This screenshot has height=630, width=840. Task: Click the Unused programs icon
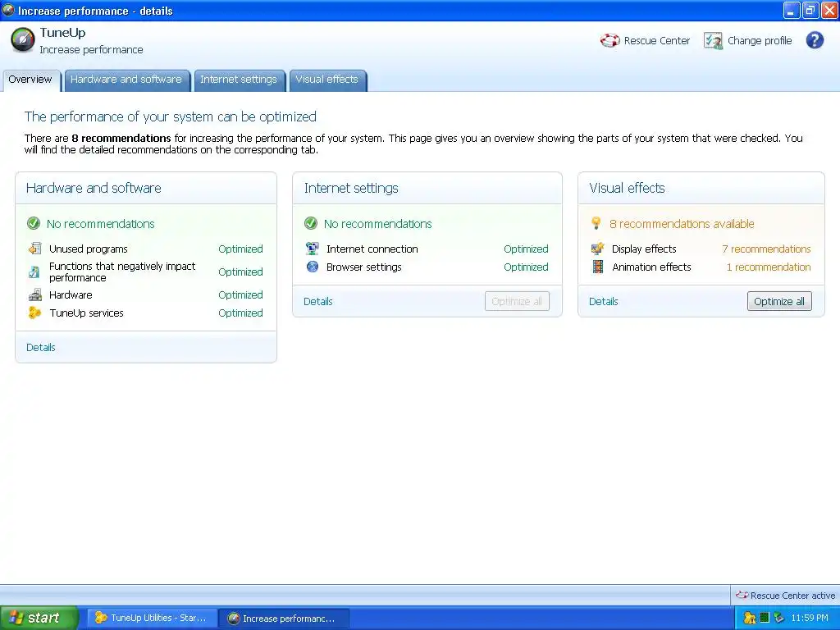click(x=34, y=249)
